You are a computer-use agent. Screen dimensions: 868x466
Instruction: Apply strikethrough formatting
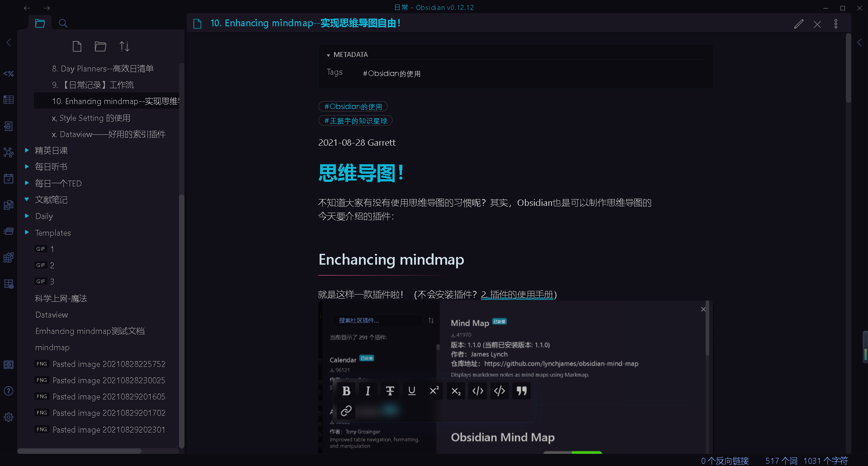coord(390,391)
